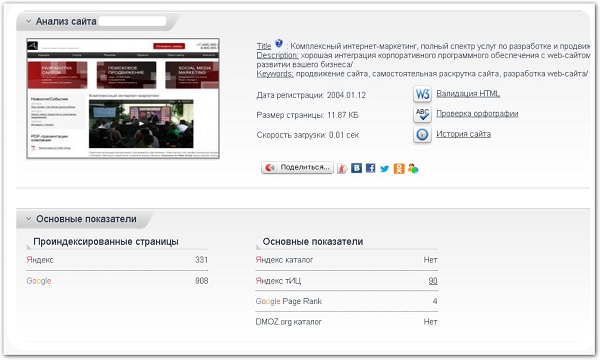
Task: Open the website preview thumbnail
Action: click(x=123, y=98)
